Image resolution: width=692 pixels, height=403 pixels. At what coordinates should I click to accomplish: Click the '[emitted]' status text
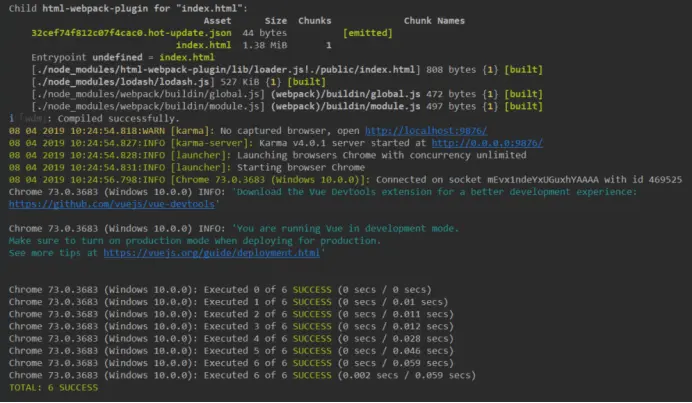coord(368,33)
